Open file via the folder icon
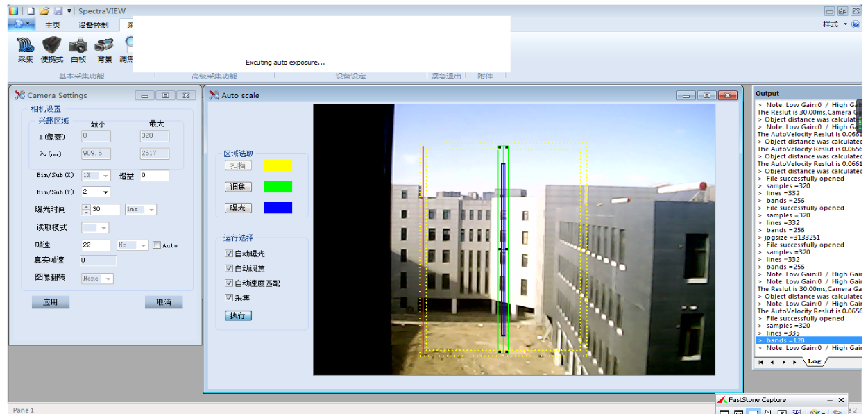868x414 pixels. 44,11
